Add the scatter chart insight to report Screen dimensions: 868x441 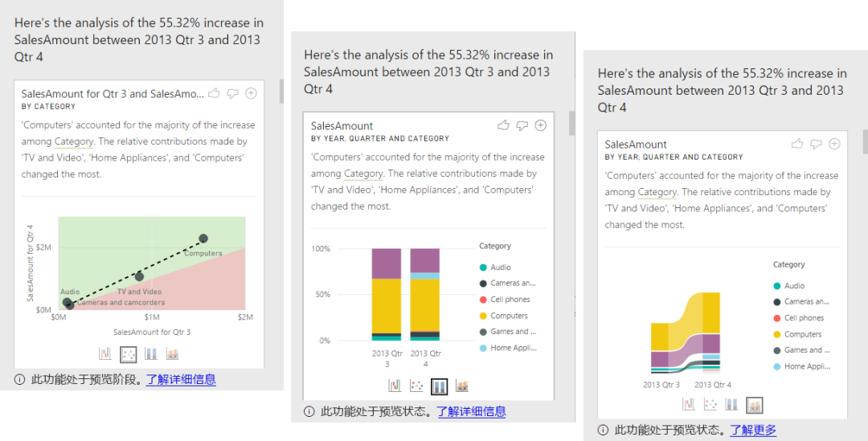(252, 93)
